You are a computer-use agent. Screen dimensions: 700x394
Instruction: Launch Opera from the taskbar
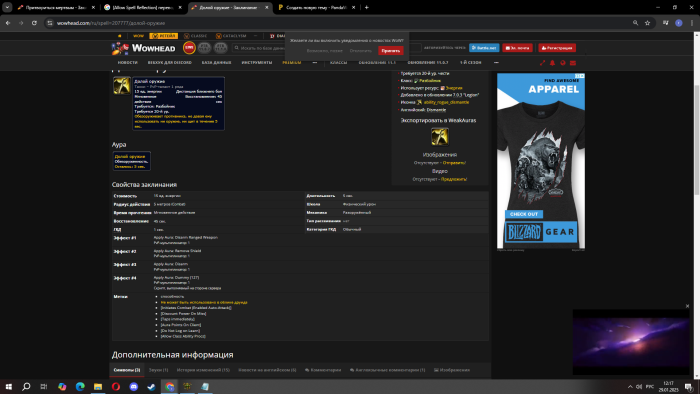click(116, 386)
